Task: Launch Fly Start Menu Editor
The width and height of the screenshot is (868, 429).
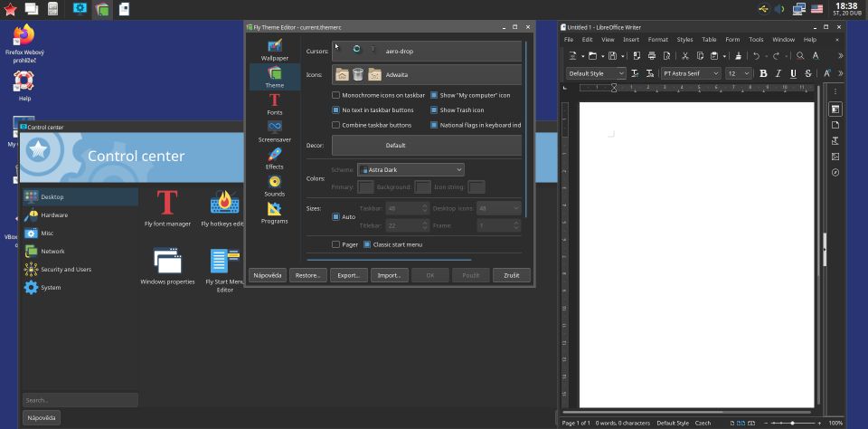Action: click(224, 270)
